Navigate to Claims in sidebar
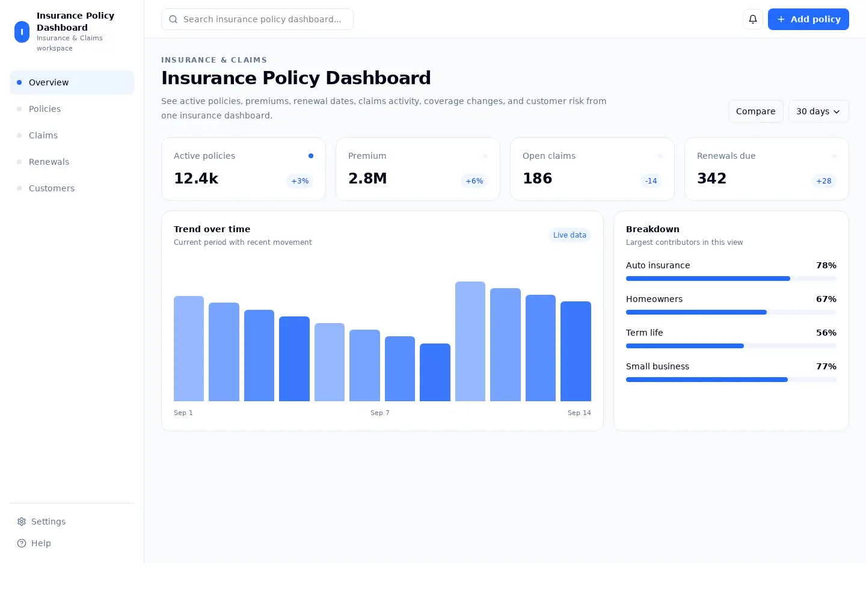866x616 pixels. tap(72, 135)
